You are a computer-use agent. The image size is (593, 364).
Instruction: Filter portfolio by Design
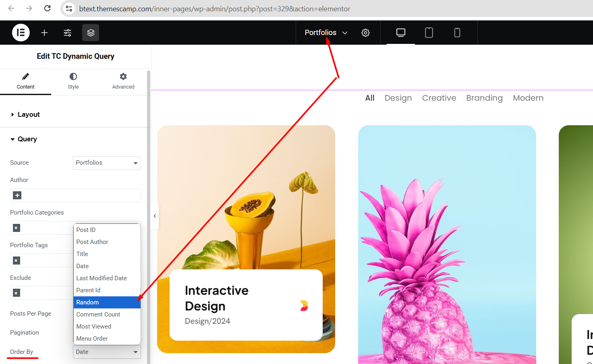tap(398, 98)
